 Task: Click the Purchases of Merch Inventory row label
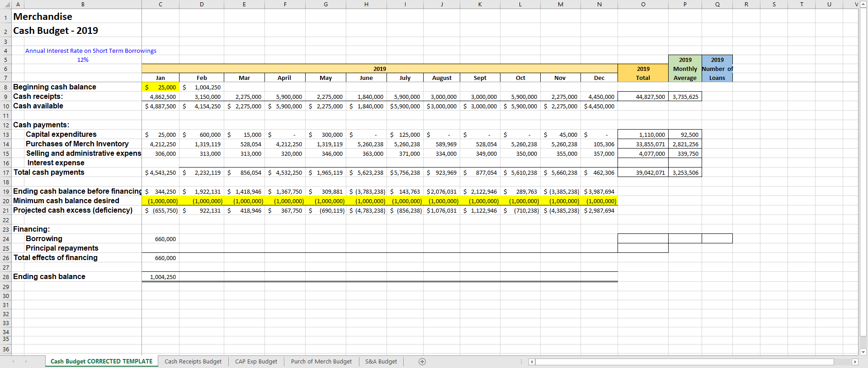pyautogui.click(x=77, y=144)
